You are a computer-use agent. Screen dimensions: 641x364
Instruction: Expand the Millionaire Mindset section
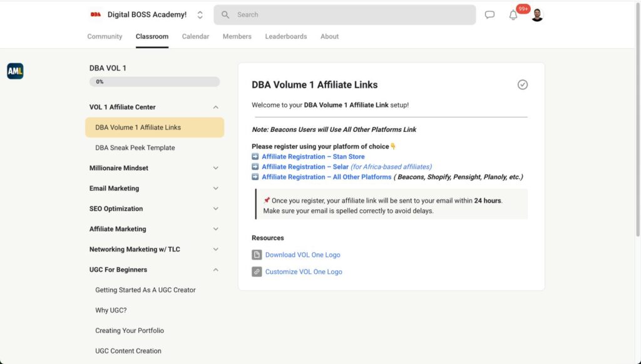pyautogui.click(x=215, y=168)
